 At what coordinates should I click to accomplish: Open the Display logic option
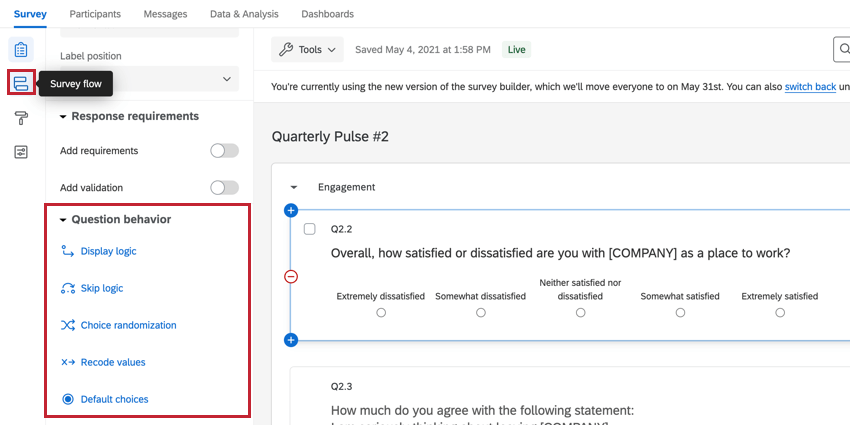point(108,252)
